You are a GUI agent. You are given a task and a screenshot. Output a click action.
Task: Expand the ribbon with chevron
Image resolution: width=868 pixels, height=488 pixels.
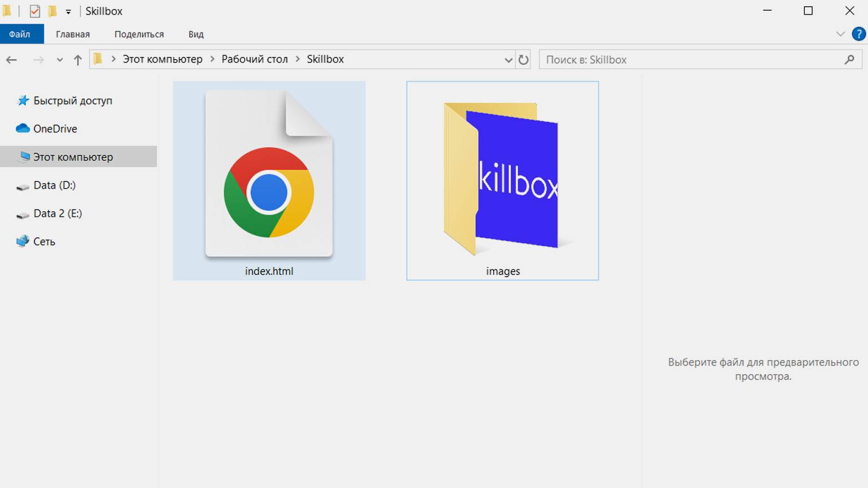[x=840, y=34]
